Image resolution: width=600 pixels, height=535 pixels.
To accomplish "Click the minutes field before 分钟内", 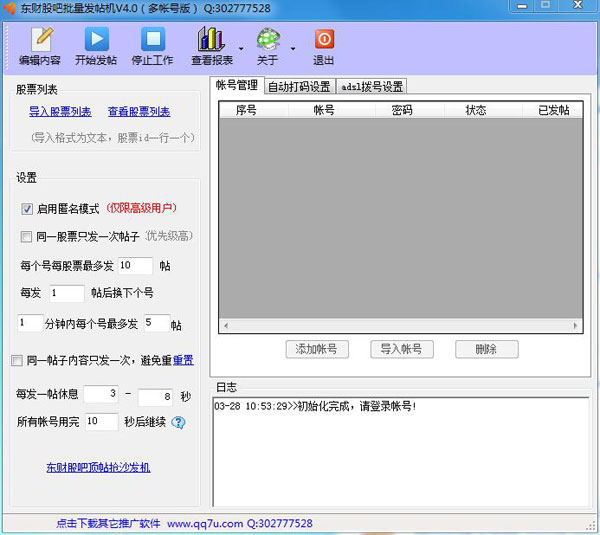I will coord(30,323).
